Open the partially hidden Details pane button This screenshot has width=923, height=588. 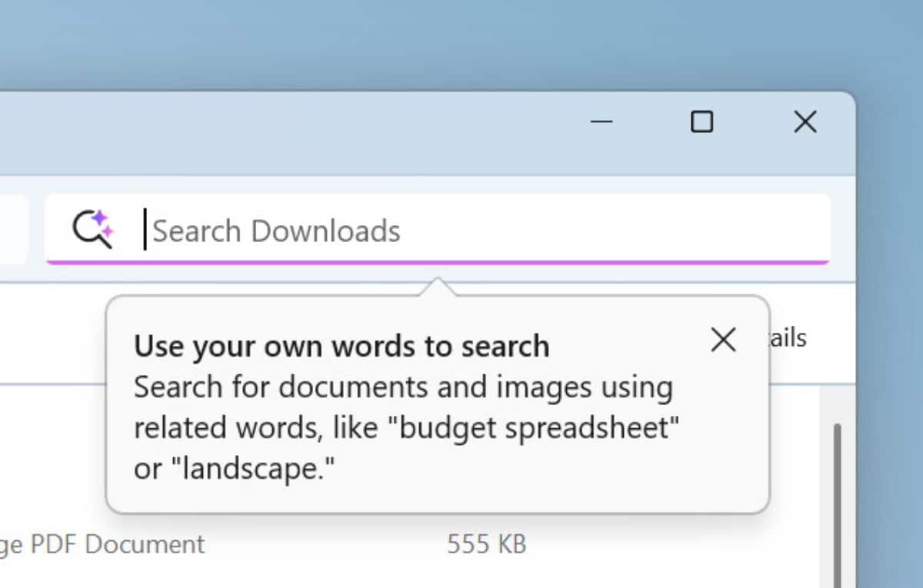[x=788, y=338]
